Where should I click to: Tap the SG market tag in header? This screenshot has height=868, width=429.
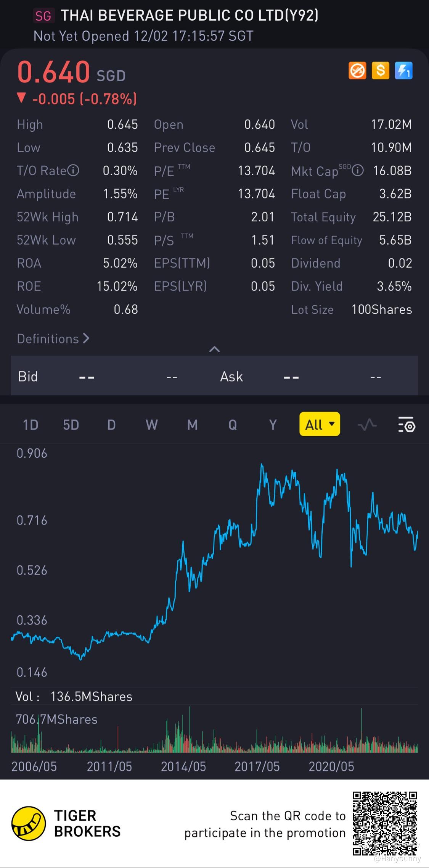tap(43, 16)
